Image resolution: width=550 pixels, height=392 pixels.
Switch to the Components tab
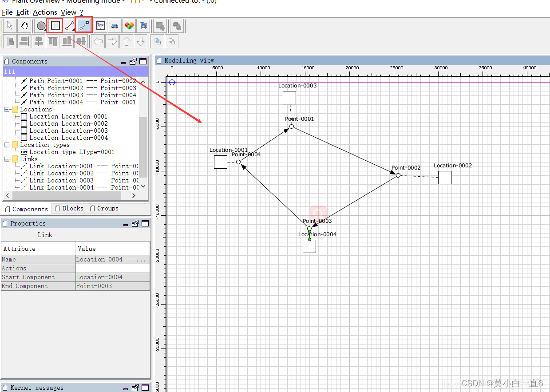click(26, 209)
